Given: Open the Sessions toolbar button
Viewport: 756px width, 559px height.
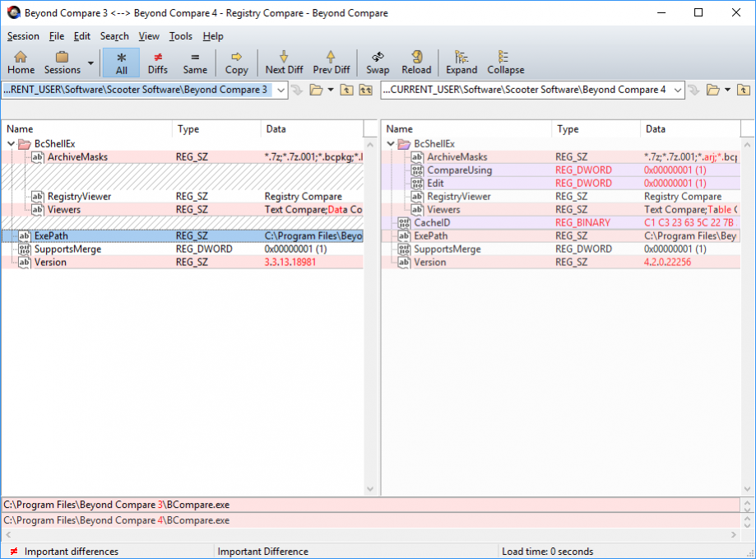Looking at the screenshot, I should click(x=62, y=63).
